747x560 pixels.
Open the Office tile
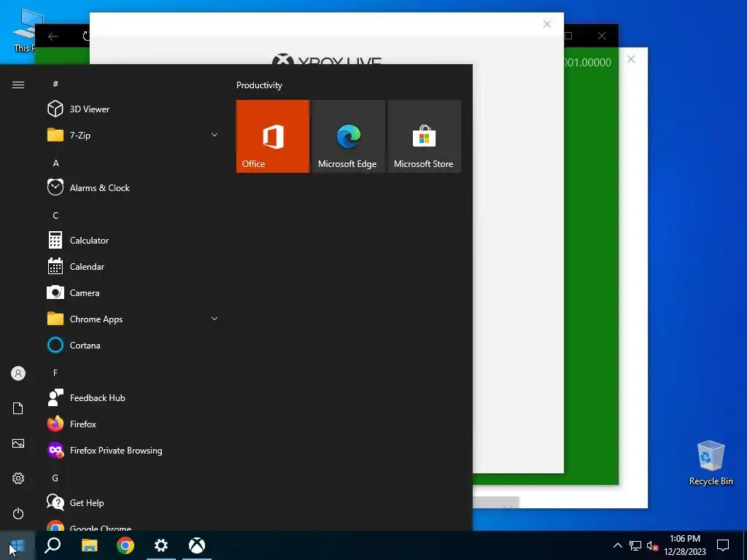[273, 136]
